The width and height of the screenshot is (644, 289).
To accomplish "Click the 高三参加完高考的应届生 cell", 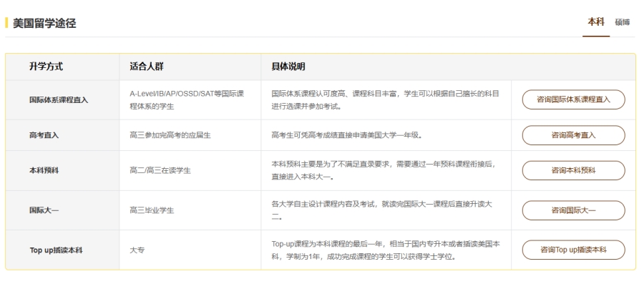I will [x=172, y=135].
